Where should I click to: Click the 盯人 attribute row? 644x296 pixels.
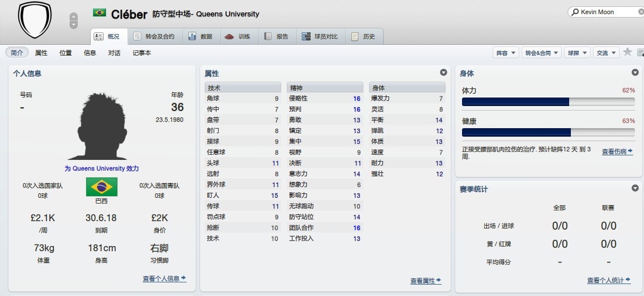pyautogui.click(x=243, y=196)
